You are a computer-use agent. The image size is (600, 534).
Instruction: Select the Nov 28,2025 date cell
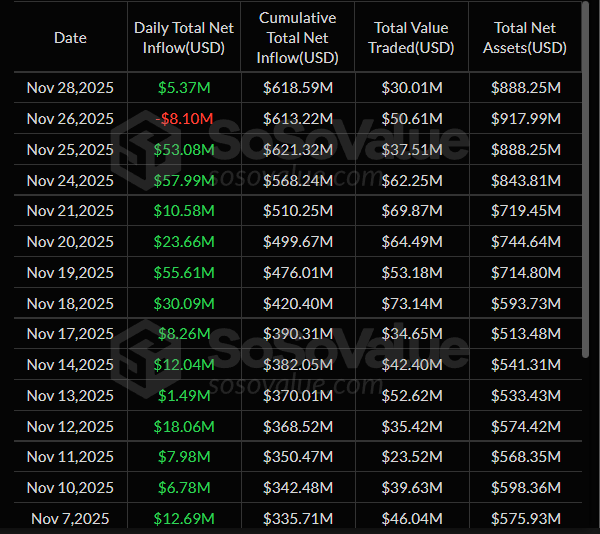70,88
